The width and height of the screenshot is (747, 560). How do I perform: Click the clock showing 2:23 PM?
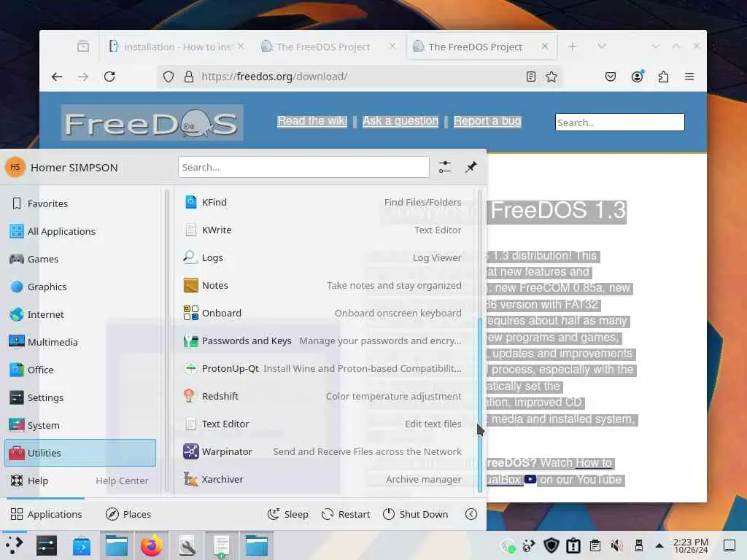(691, 545)
